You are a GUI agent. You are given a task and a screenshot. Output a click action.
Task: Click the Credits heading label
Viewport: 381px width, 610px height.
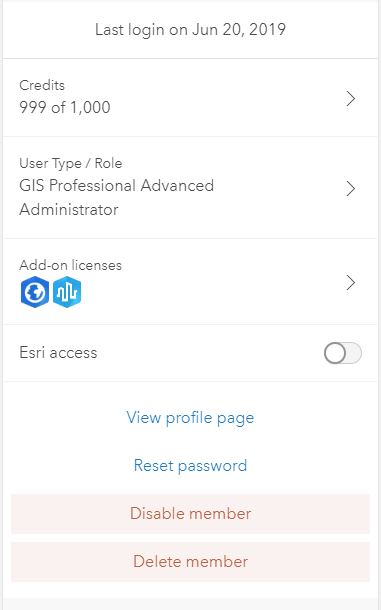tap(42, 85)
